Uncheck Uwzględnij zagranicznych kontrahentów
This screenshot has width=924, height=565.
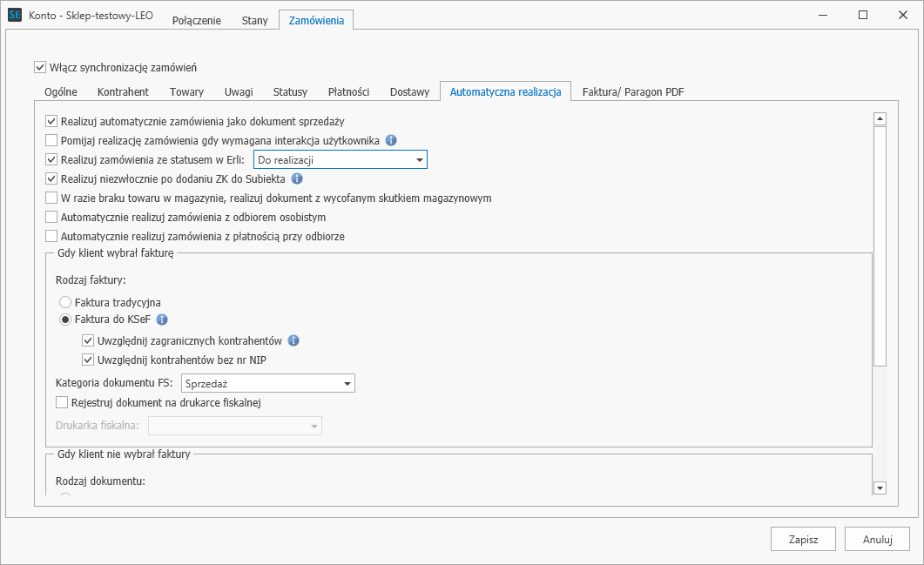click(x=88, y=340)
